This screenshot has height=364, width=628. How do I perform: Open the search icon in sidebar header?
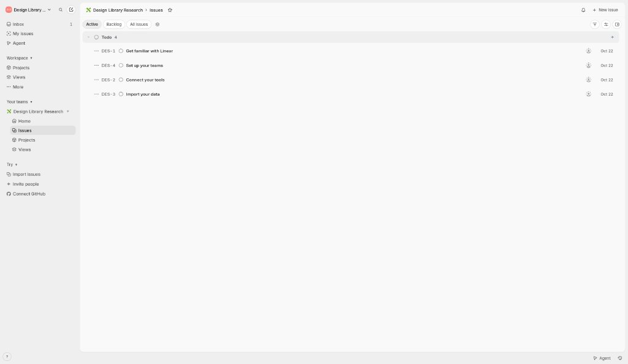(x=61, y=10)
